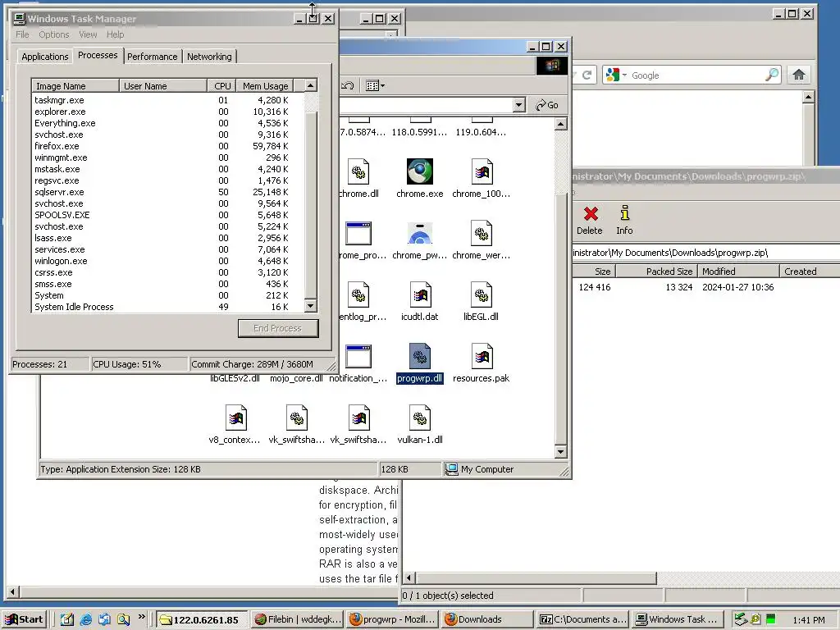Click into the Google search box
This screenshot has height=630, width=840.
(x=696, y=75)
